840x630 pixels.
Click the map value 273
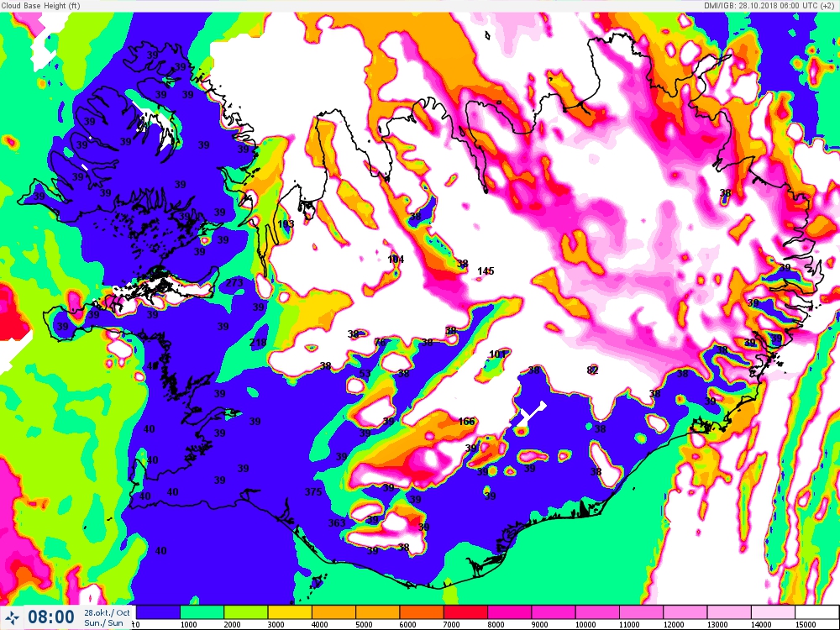[x=234, y=283]
